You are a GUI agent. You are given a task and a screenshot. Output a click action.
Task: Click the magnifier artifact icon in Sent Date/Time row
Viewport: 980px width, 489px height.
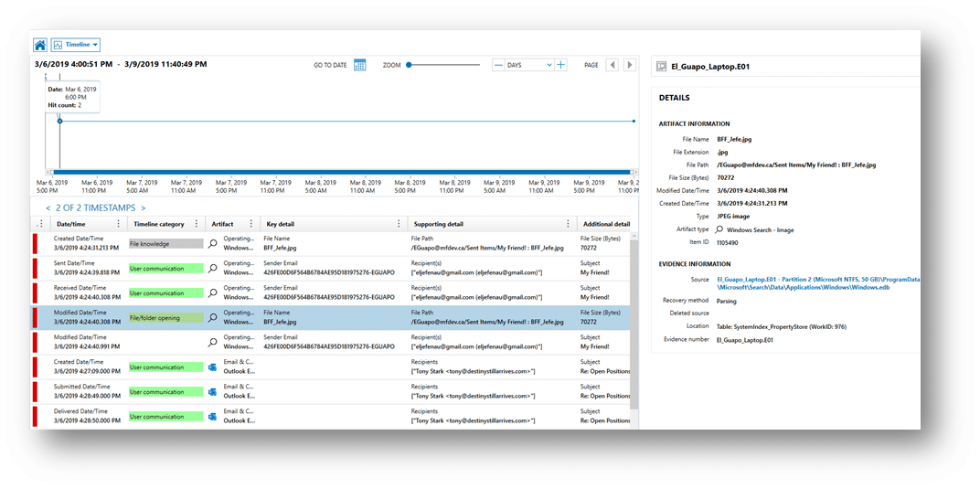coord(212,269)
